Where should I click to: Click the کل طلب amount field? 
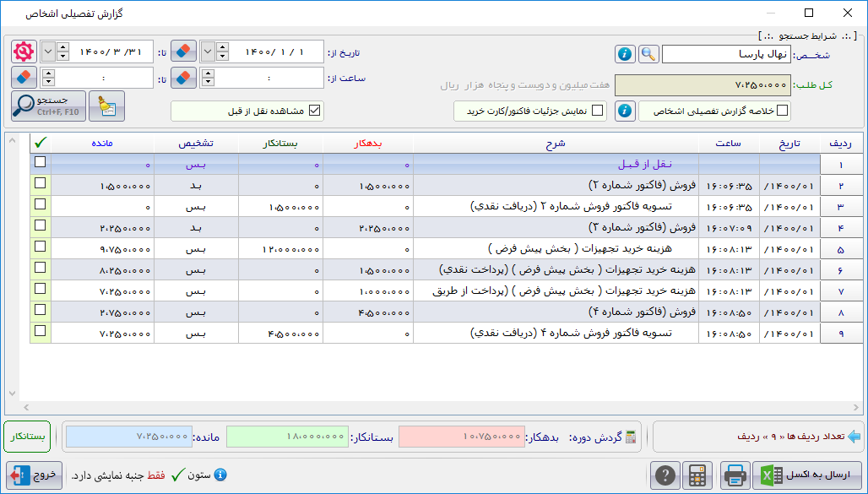pyautogui.click(x=703, y=85)
